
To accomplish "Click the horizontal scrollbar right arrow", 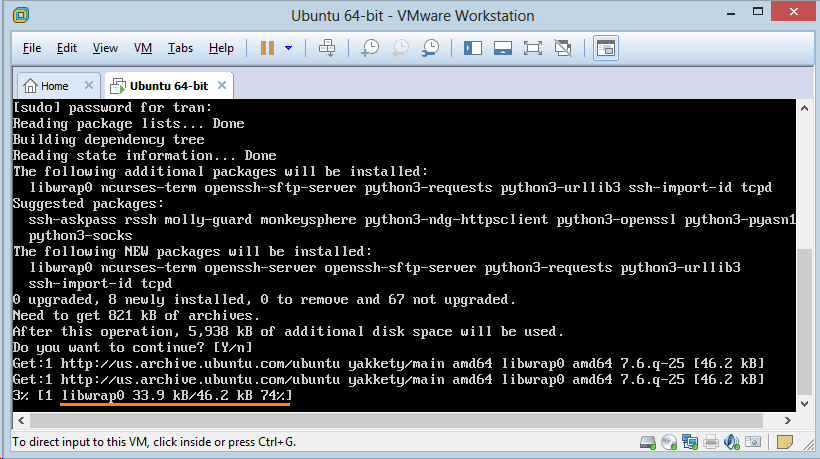I will click(x=788, y=420).
